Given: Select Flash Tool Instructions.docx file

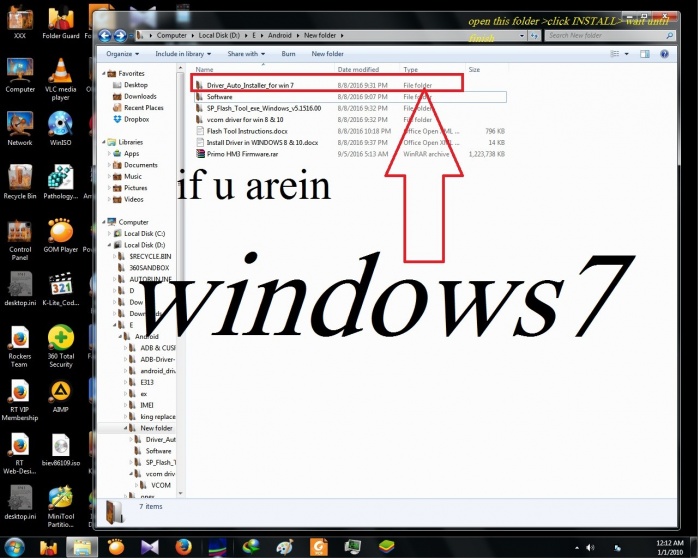Looking at the screenshot, I should point(350,131).
